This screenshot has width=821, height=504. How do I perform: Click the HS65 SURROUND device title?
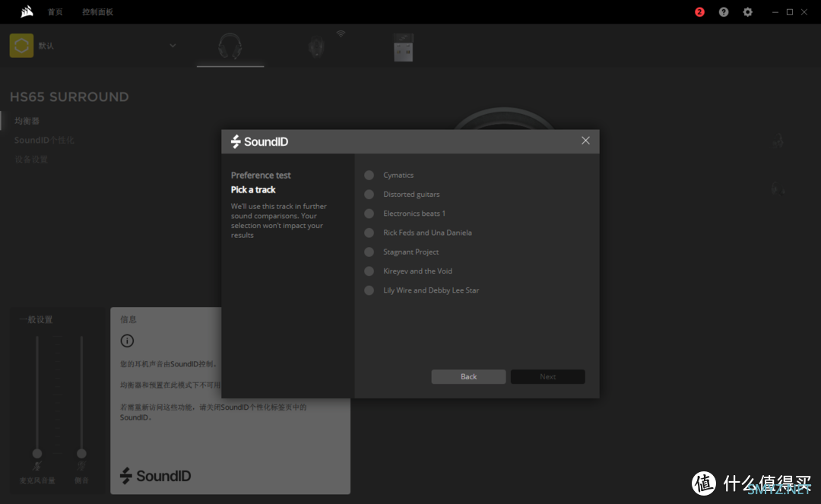tap(69, 97)
